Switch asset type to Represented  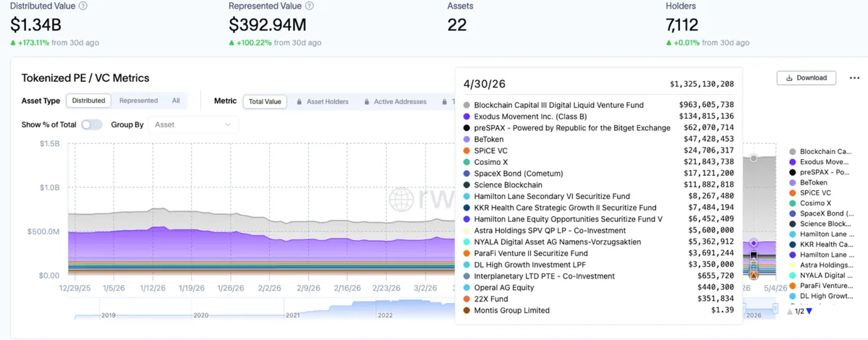(139, 101)
